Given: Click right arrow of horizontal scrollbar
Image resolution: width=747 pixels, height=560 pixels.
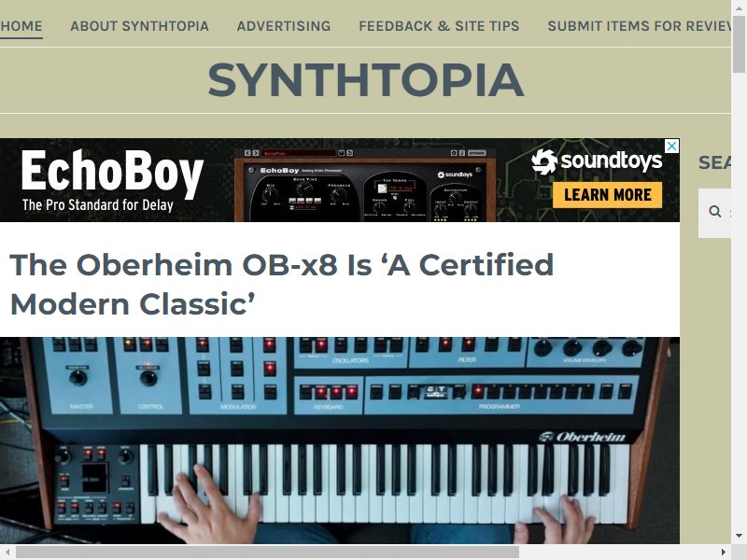Looking at the screenshot, I should [723, 552].
